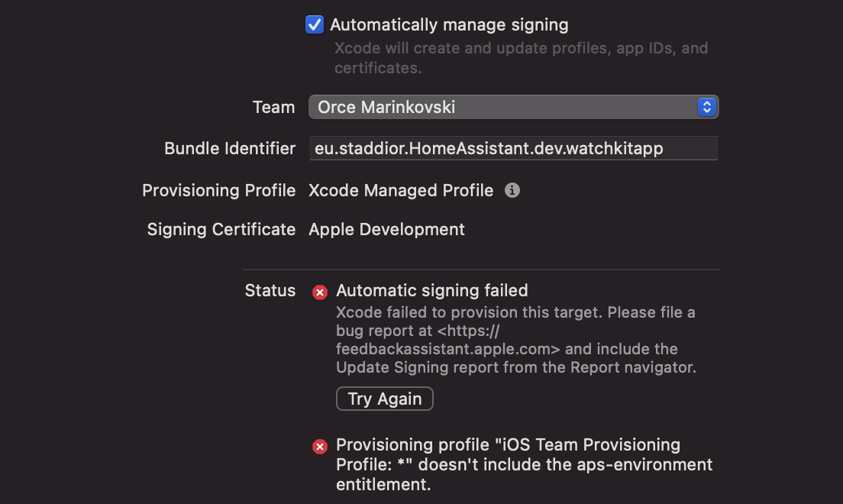843x504 pixels.
Task: Select the Provisioning Profile row
Action: 218,190
